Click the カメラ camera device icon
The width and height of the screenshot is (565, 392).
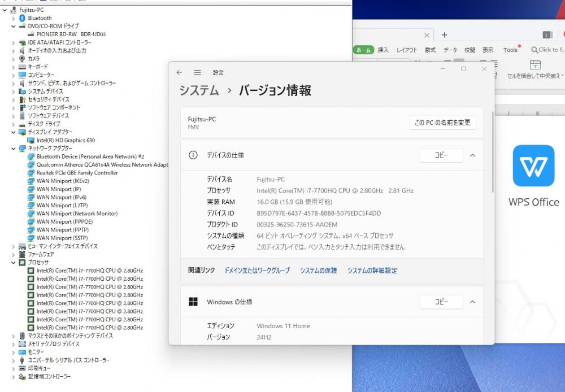click(x=22, y=58)
